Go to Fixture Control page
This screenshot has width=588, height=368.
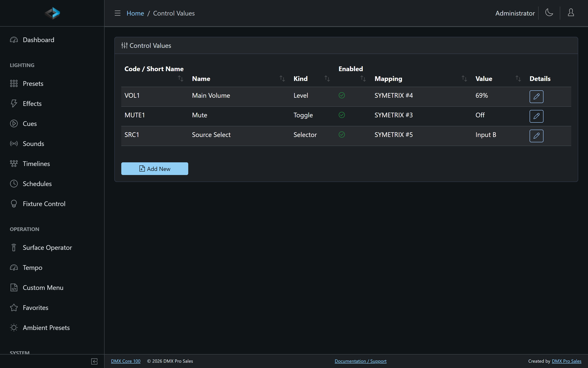44,204
